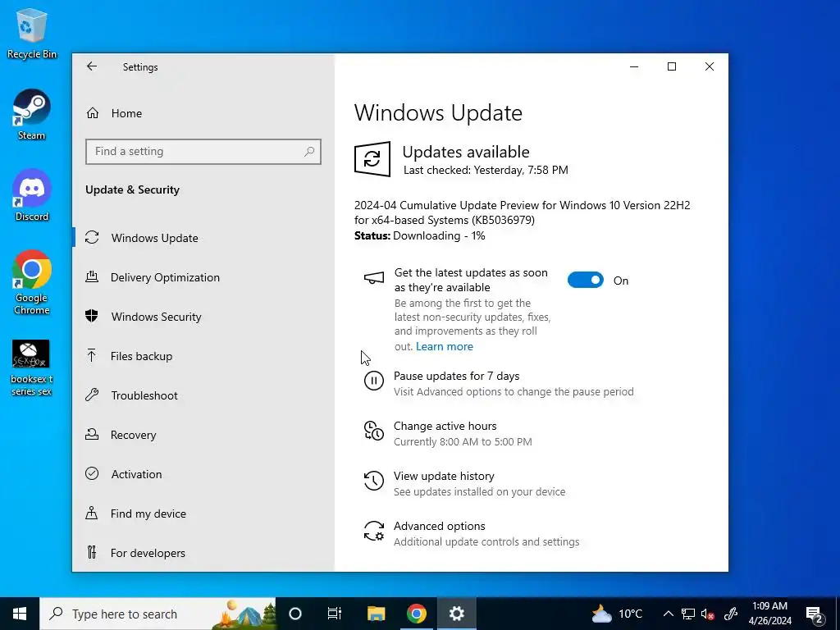Click the magnifier in Find a setting
Image resolution: width=840 pixels, height=630 pixels.
click(x=309, y=152)
